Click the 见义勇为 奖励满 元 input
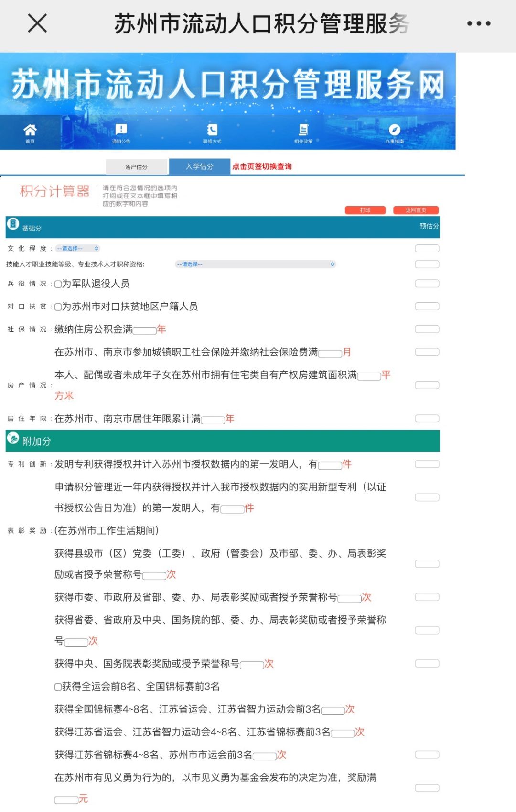The width and height of the screenshot is (516, 812). [66, 800]
